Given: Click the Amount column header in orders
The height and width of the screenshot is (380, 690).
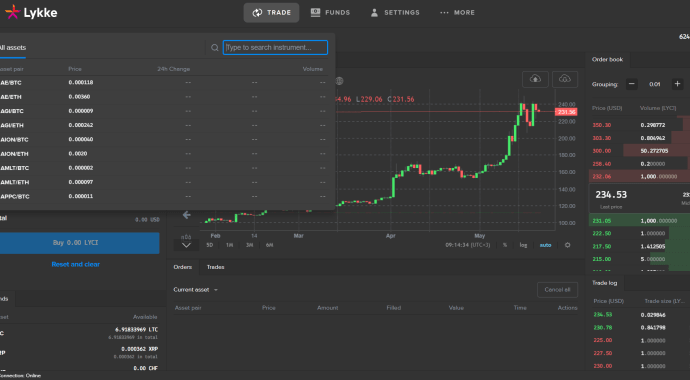Looking at the screenshot, I should (x=328, y=308).
